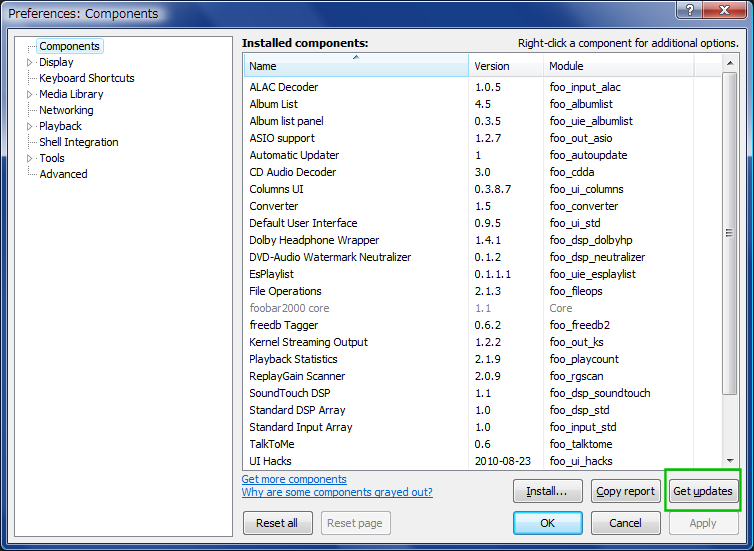The image size is (754, 551).
Task: Click the help question mark button
Action: coord(689,10)
